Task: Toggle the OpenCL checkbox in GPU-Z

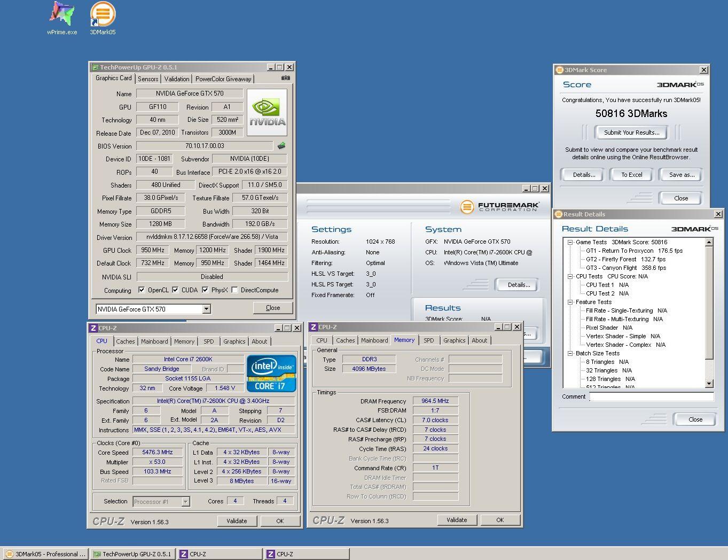Action: pyautogui.click(x=142, y=290)
